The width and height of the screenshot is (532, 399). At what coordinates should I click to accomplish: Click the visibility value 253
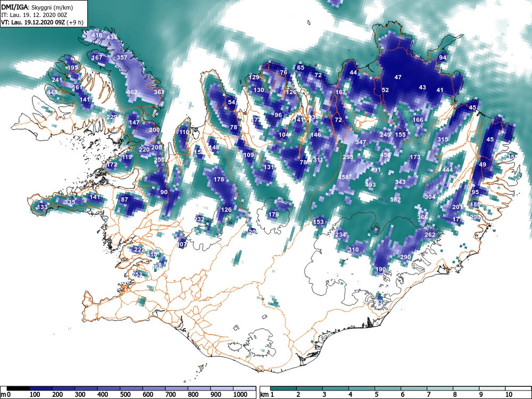[137, 275]
